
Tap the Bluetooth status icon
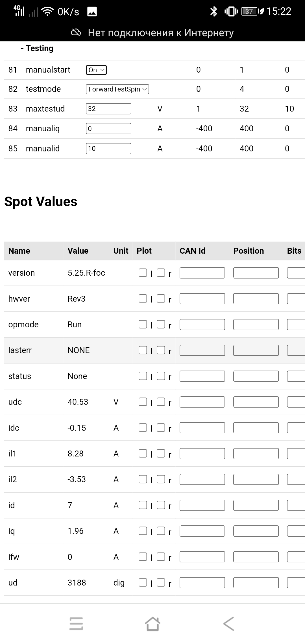coord(214,12)
